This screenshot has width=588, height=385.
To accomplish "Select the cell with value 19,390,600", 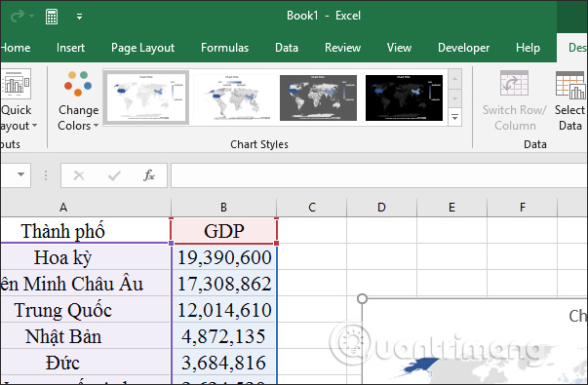I will (224, 257).
